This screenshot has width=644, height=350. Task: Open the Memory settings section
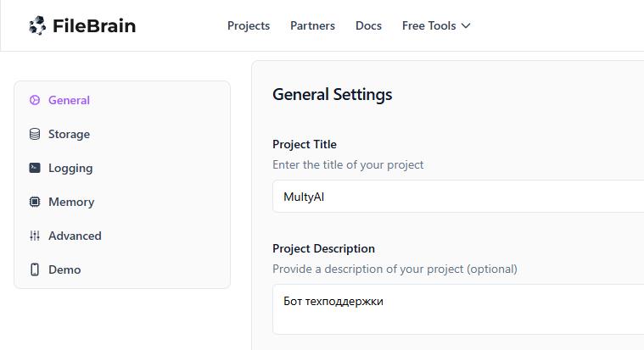(122, 202)
